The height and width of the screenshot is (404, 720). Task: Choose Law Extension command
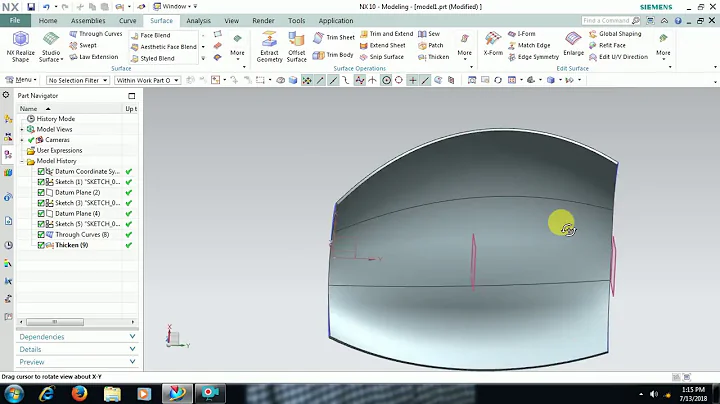click(94, 57)
